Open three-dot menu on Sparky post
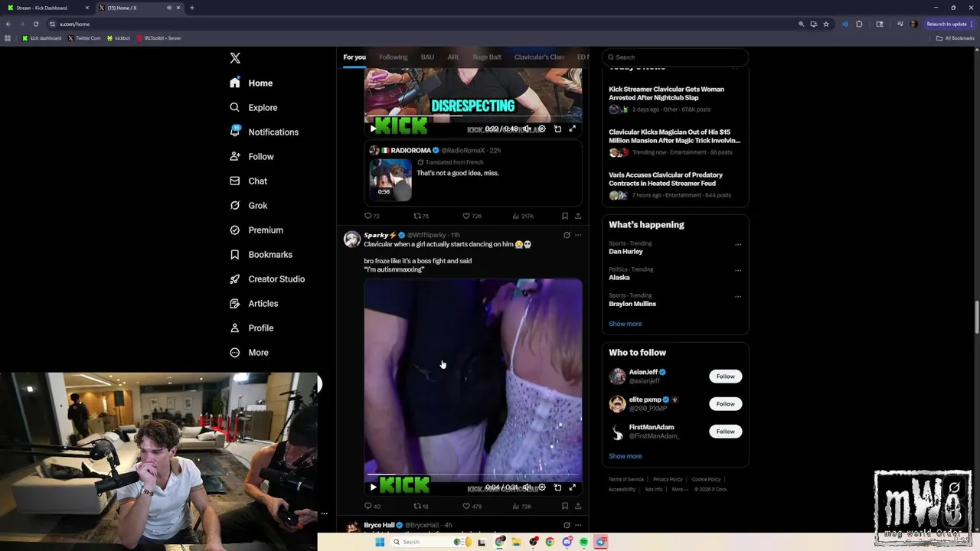Screen dimensions: 980x551 [x=578, y=235]
